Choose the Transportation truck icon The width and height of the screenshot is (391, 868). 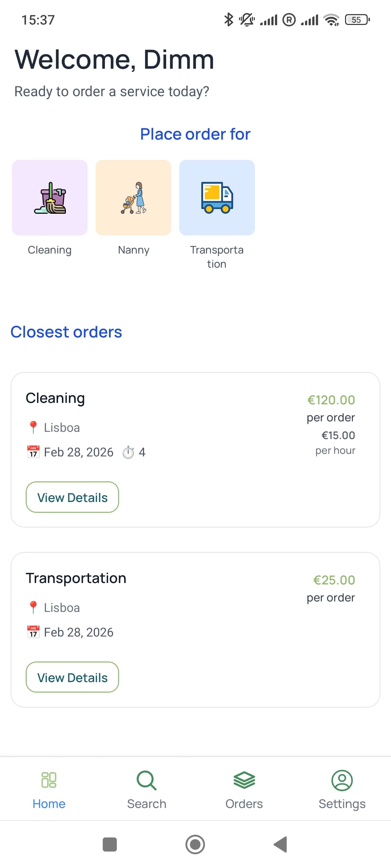point(217,198)
